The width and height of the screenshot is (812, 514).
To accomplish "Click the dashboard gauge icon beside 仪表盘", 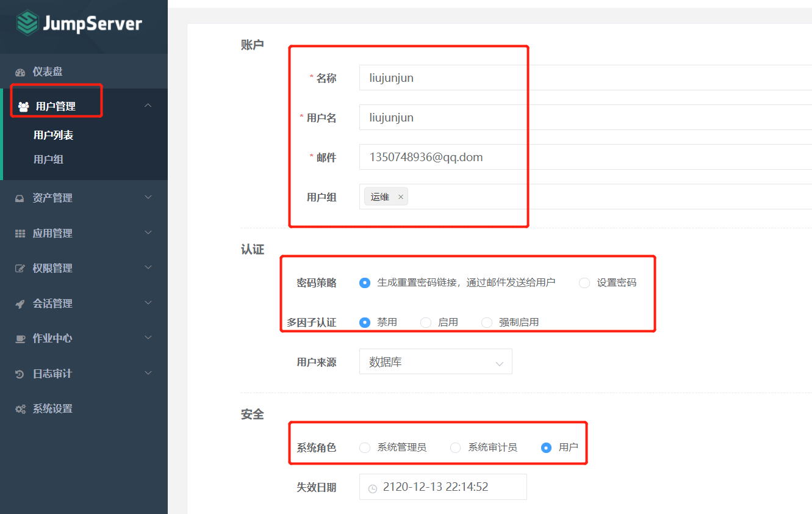I will pyautogui.click(x=20, y=72).
